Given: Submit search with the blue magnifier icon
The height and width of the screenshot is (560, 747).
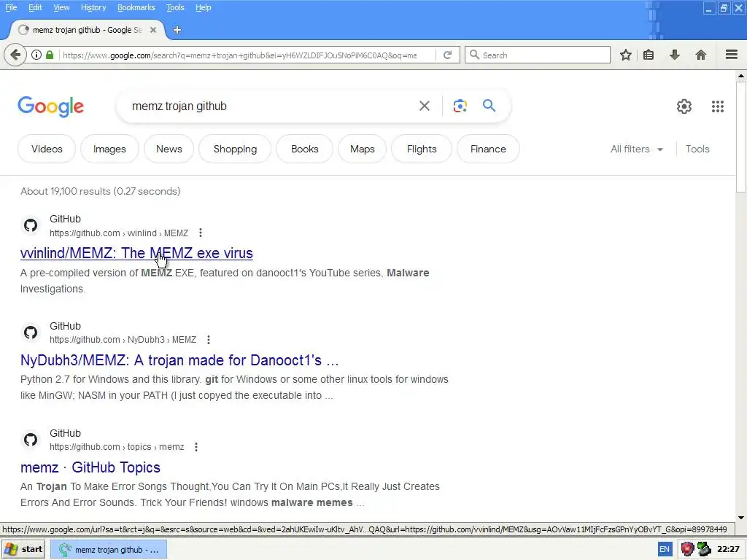Looking at the screenshot, I should (x=489, y=105).
